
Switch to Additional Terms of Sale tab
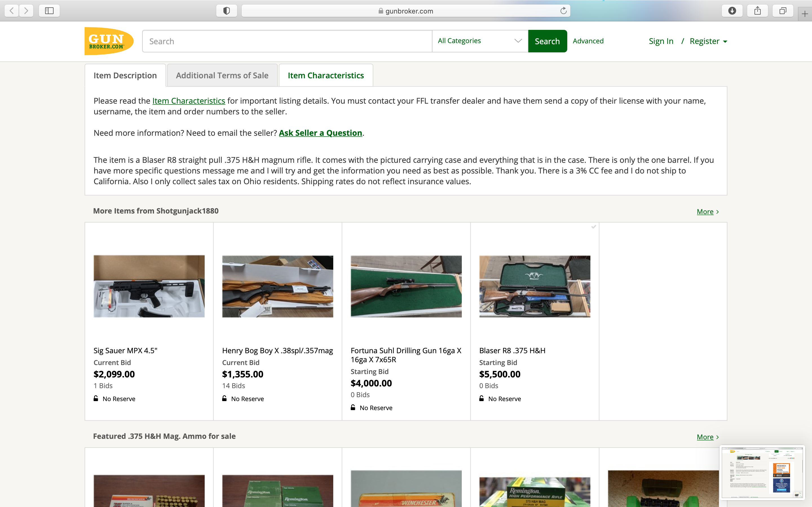(x=222, y=75)
